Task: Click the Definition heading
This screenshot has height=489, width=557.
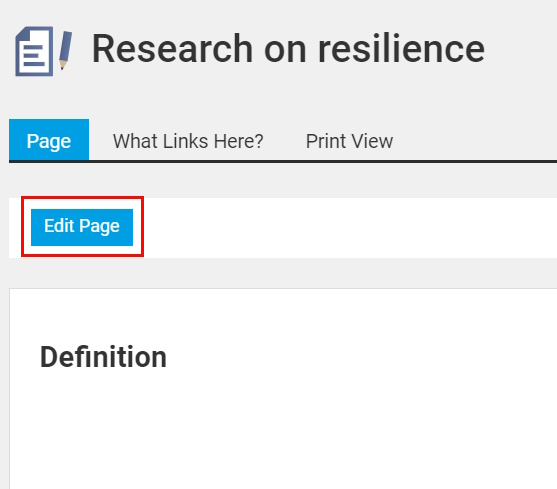Action: pyautogui.click(x=103, y=357)
